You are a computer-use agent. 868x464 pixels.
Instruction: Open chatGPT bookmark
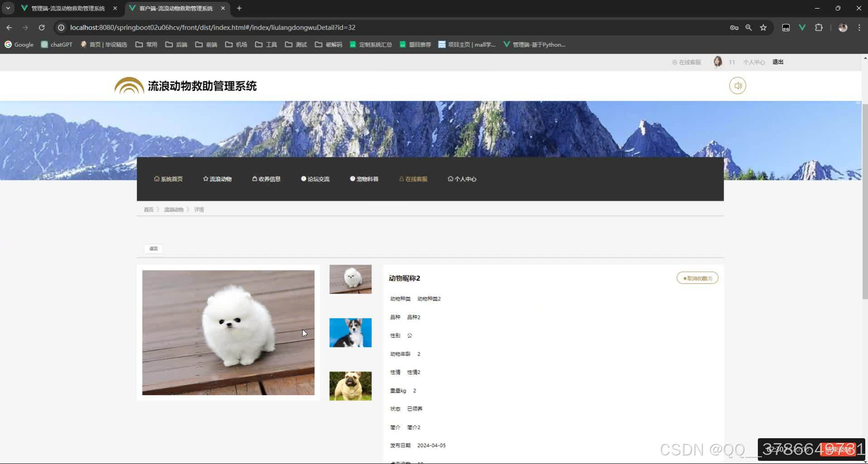[57, 44]
